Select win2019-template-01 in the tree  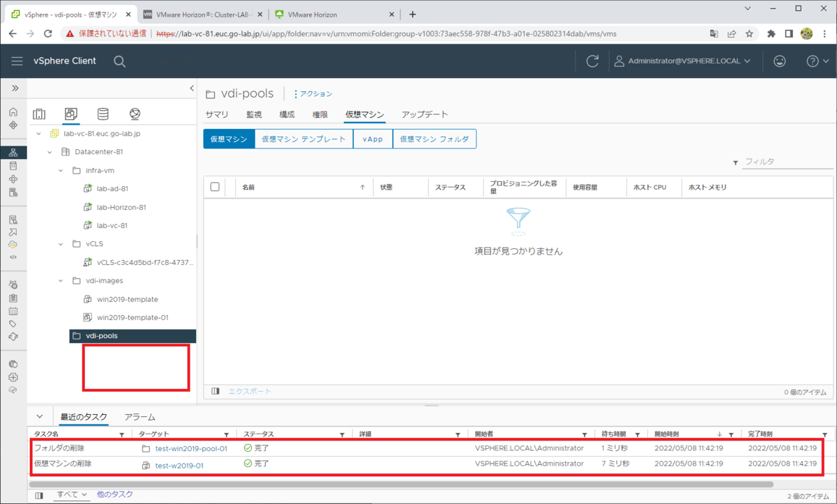[x=133, y=317]
